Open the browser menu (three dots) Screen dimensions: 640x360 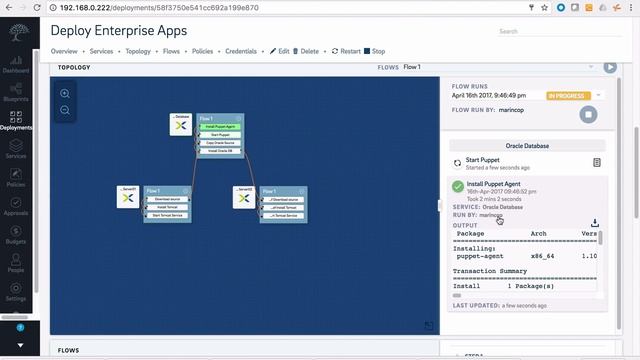click(631, 7)
